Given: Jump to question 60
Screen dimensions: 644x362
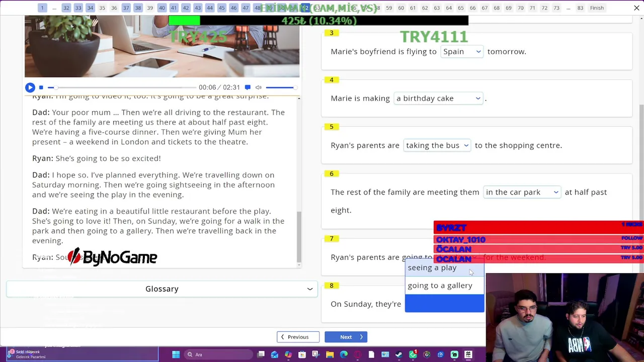Looking at the screenshot, I should pos(401,8).
